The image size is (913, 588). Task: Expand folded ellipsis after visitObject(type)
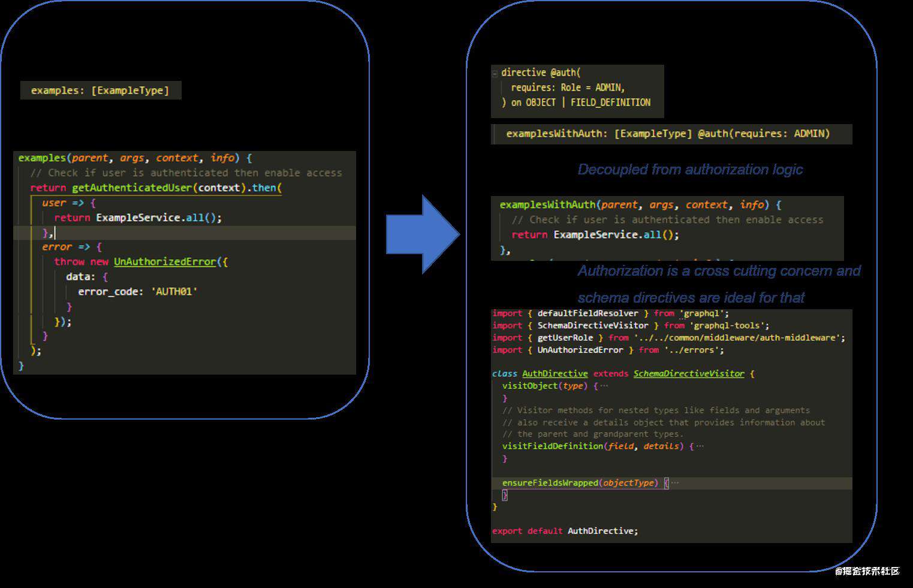(604, 386)
